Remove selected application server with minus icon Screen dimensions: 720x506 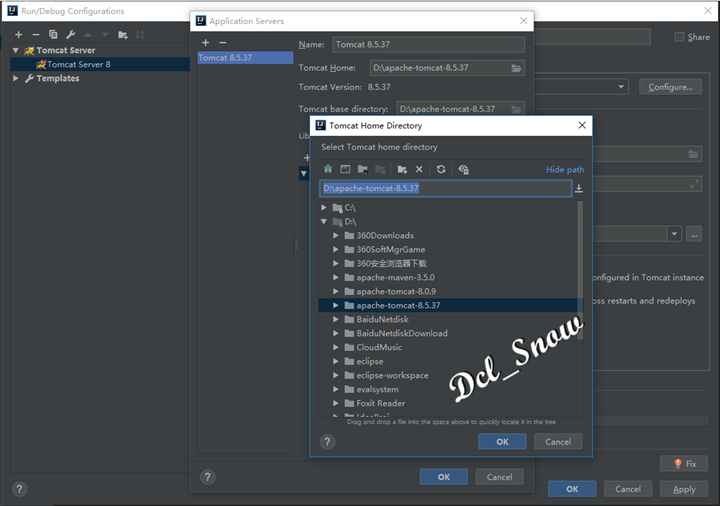pos(223,42)
